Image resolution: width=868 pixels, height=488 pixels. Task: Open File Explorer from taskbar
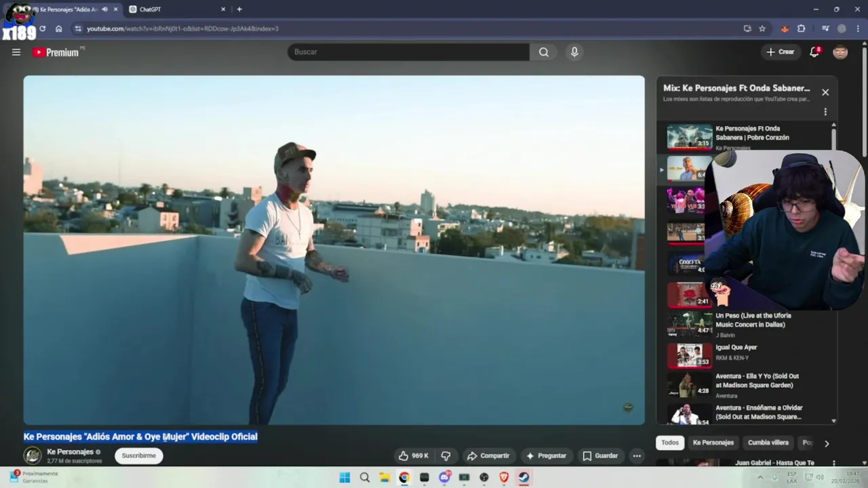tap(384, 478)
